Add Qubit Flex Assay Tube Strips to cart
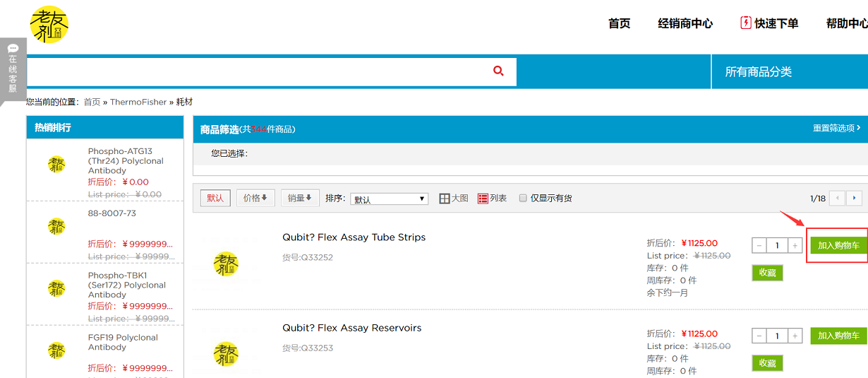The height and width of the screenshot is (378, 868). [x=838, y=246]
